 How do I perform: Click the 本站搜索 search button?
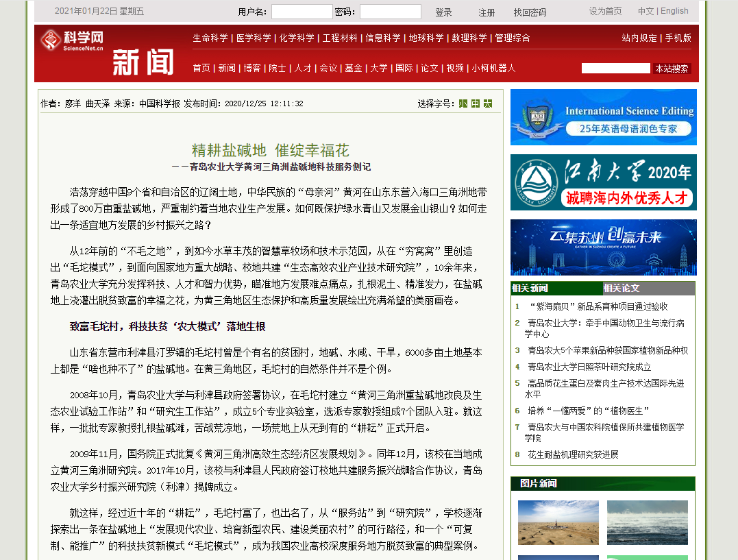(671, 69)
